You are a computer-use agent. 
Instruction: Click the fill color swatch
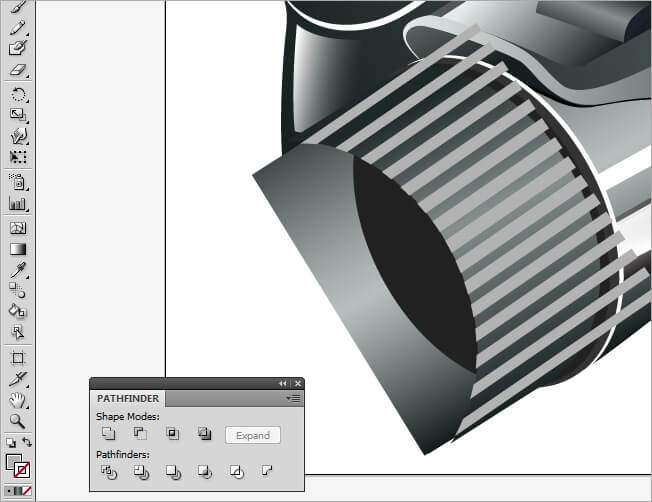(x=13, y=461)
